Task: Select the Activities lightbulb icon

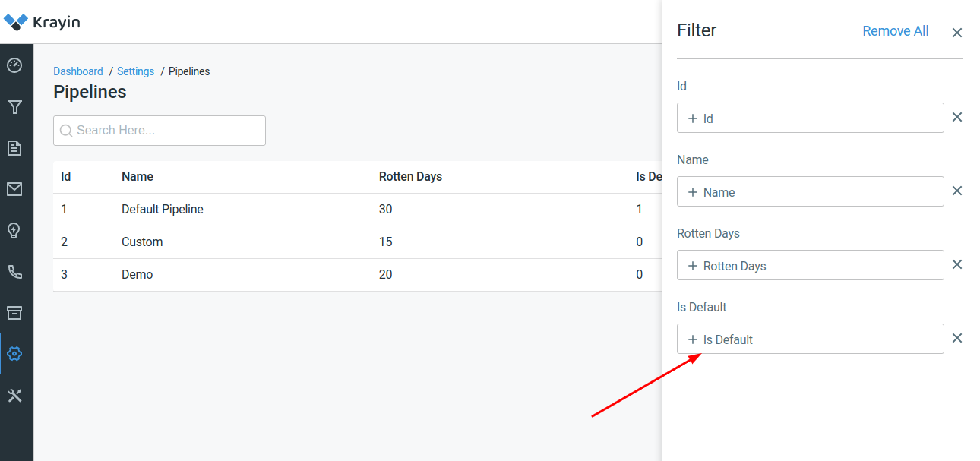Action: tap(15, 230)
